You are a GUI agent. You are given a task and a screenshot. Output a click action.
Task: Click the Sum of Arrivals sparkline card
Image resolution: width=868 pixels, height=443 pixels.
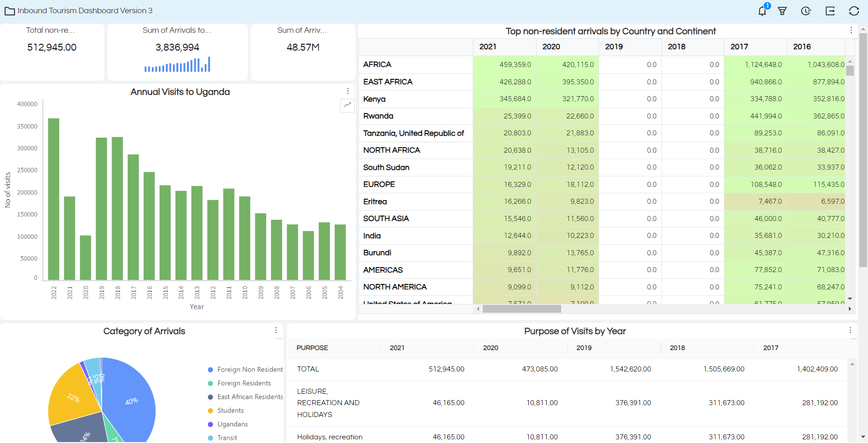177,52
